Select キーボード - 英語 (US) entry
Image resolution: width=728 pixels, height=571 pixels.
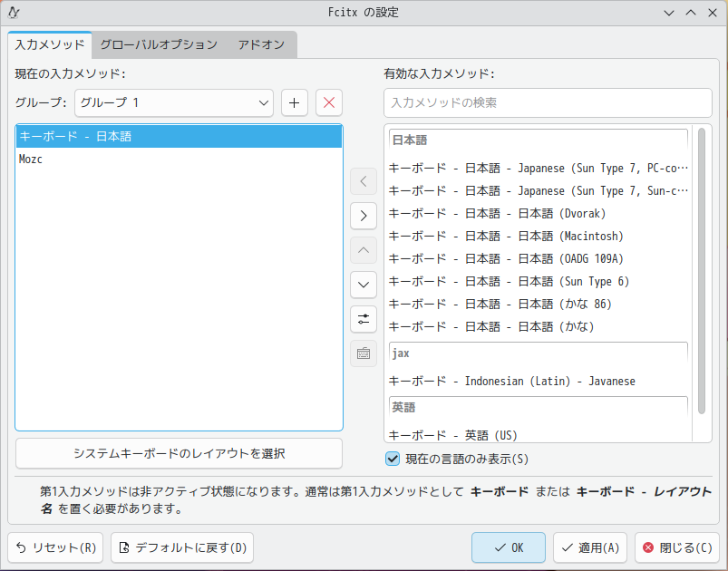coord(538,435)
